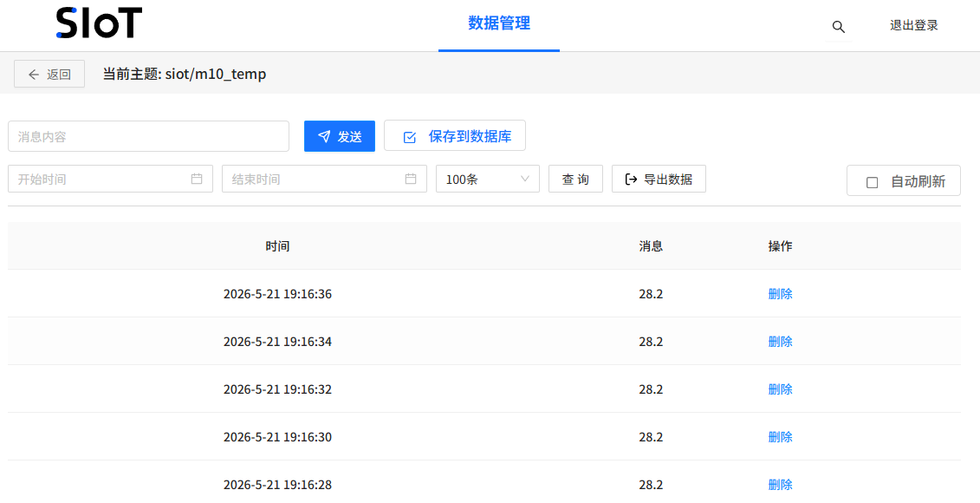Click the export data arrow icon
The image size is (980, 503).
point(632,180)
